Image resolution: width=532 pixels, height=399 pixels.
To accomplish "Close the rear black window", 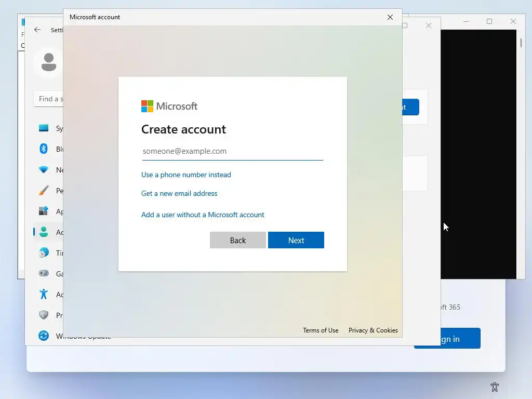I will point(513,21).
